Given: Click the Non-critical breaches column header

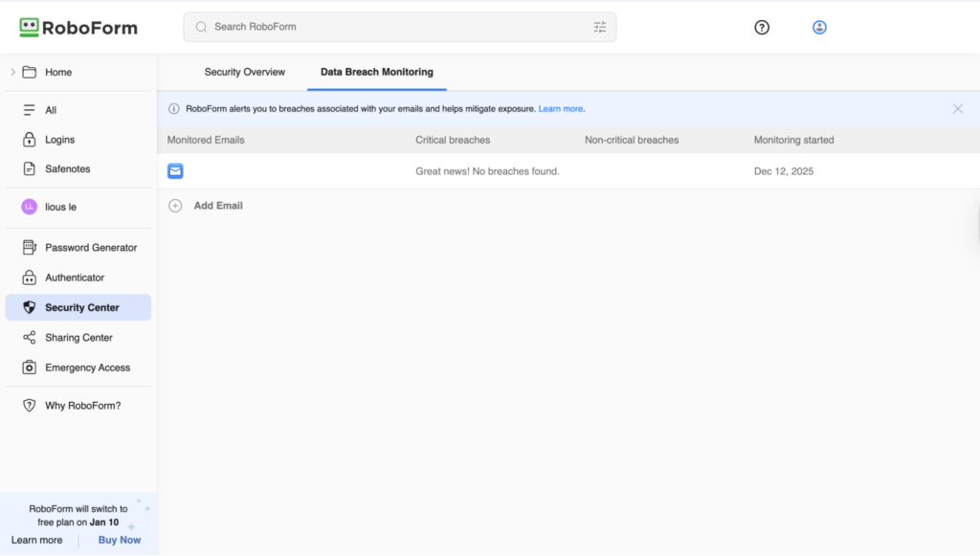Looking at the screenshot, I should point(632,140).
